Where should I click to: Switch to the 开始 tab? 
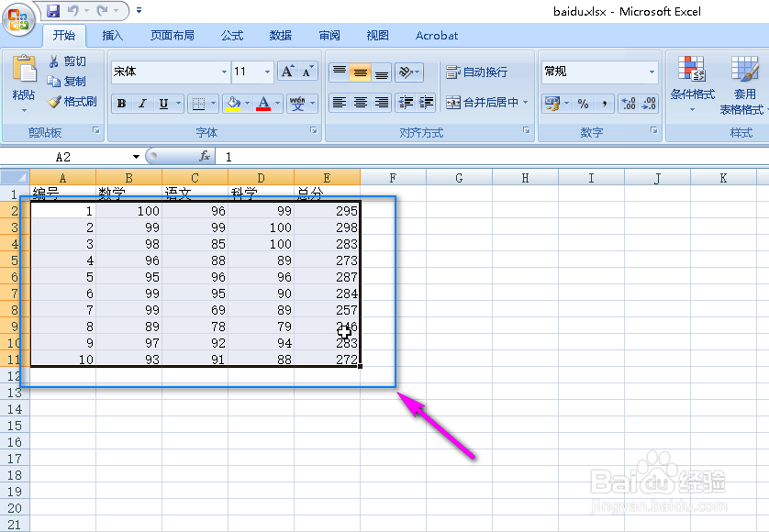tap(64, 36)
